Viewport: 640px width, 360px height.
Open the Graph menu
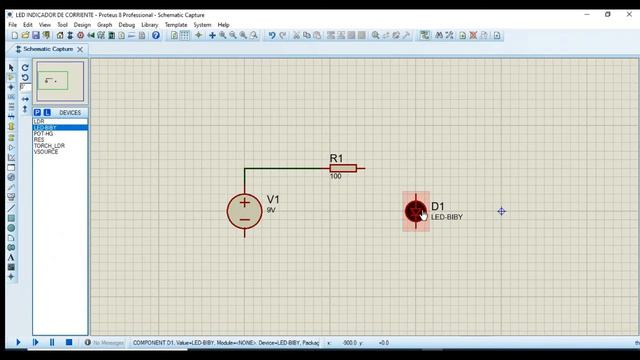click(x=104, y=25)
